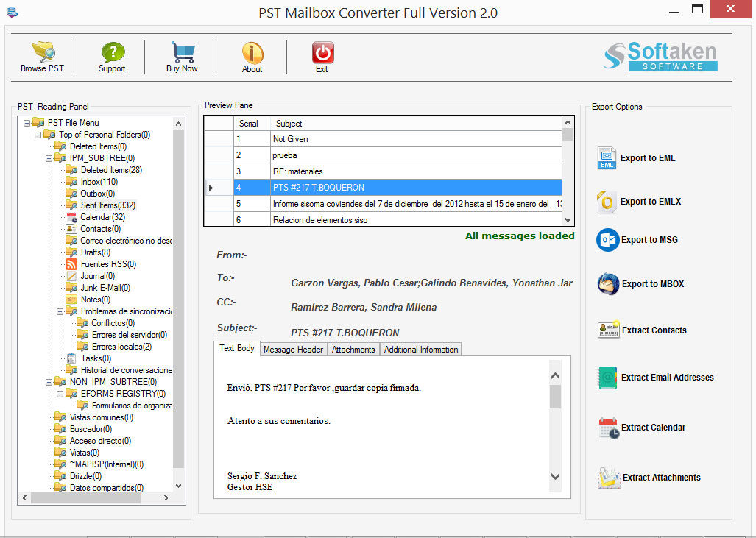The height and width of the screenshot is (538, 756).
Task: Select message row 'RE: materiales'
Action: pos(384,171)
